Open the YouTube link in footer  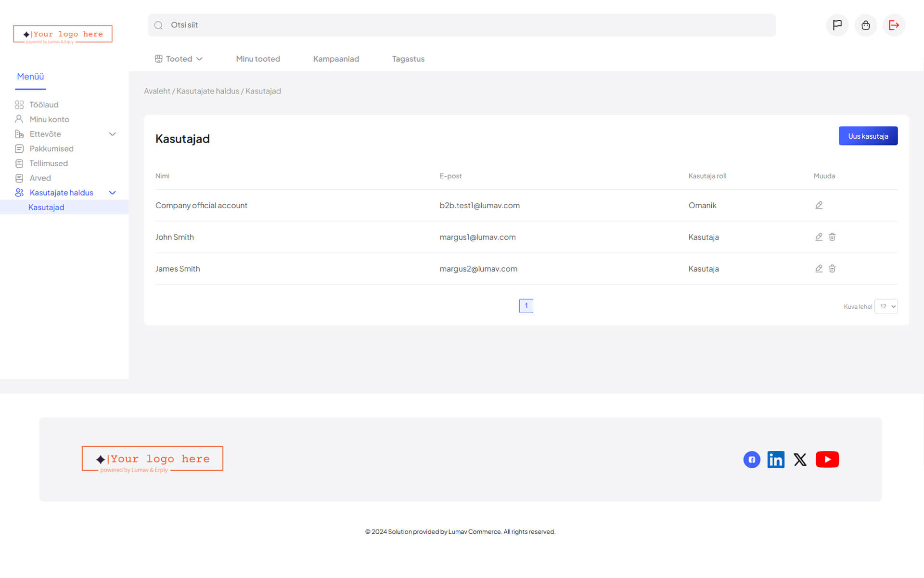pyautogui.click(x=827, y=460)
